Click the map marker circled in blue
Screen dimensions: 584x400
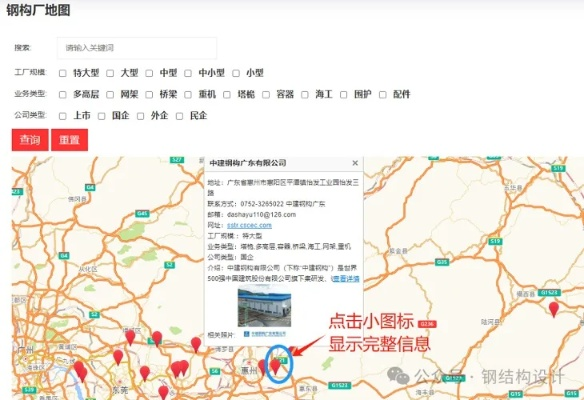275,366
